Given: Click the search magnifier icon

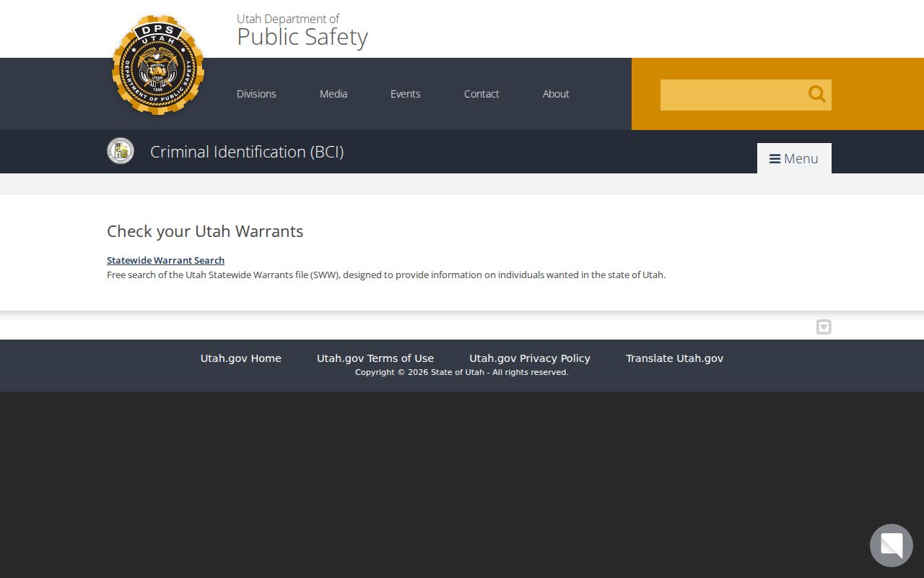Looking at the screenshot, I should point(816,94).
